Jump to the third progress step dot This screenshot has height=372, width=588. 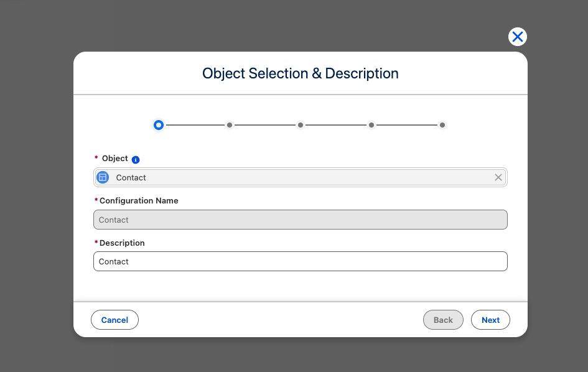pos(301,125)
